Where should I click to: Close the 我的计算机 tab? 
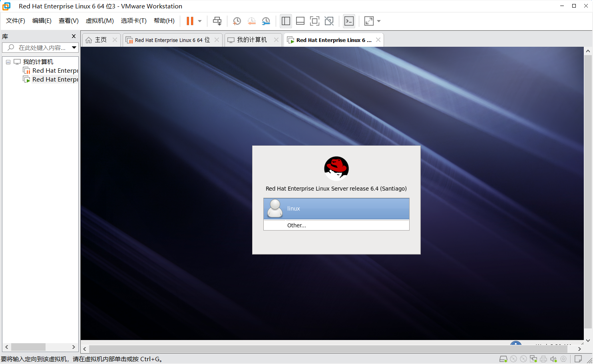click(x=276, y=40)
